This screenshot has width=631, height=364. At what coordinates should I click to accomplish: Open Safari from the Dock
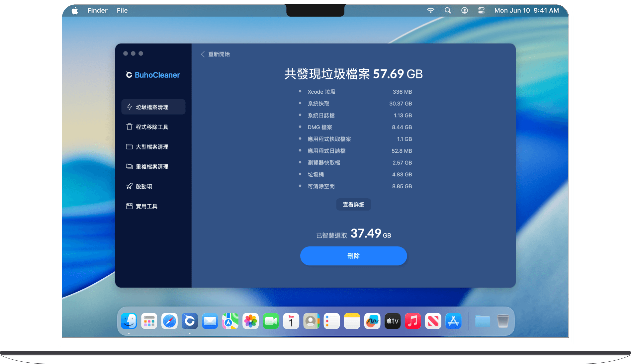click(x=169, y=321)
